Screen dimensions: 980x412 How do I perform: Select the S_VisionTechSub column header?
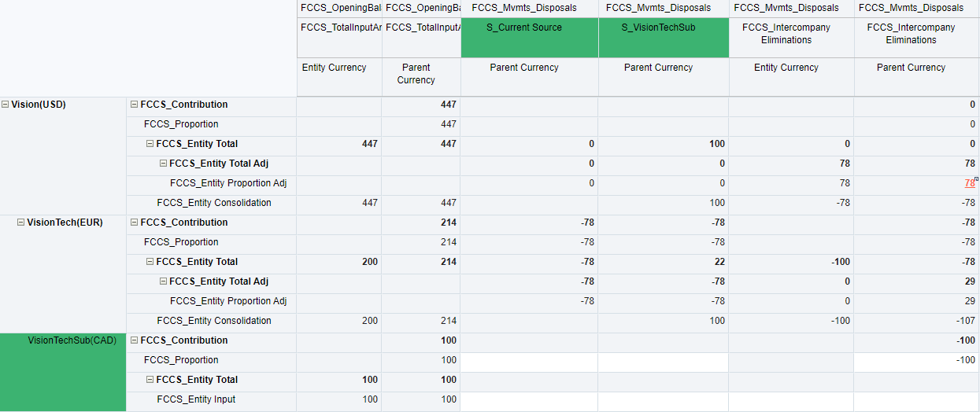[x=664, y=38]
